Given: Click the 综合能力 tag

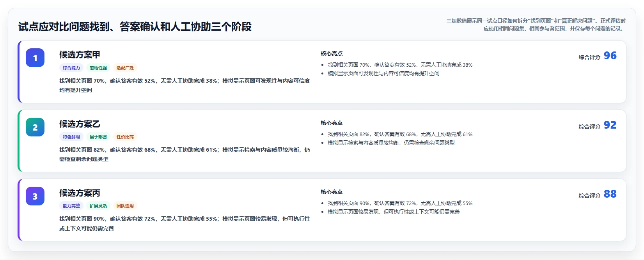Looking at the screenshot, I should point(71,68).
